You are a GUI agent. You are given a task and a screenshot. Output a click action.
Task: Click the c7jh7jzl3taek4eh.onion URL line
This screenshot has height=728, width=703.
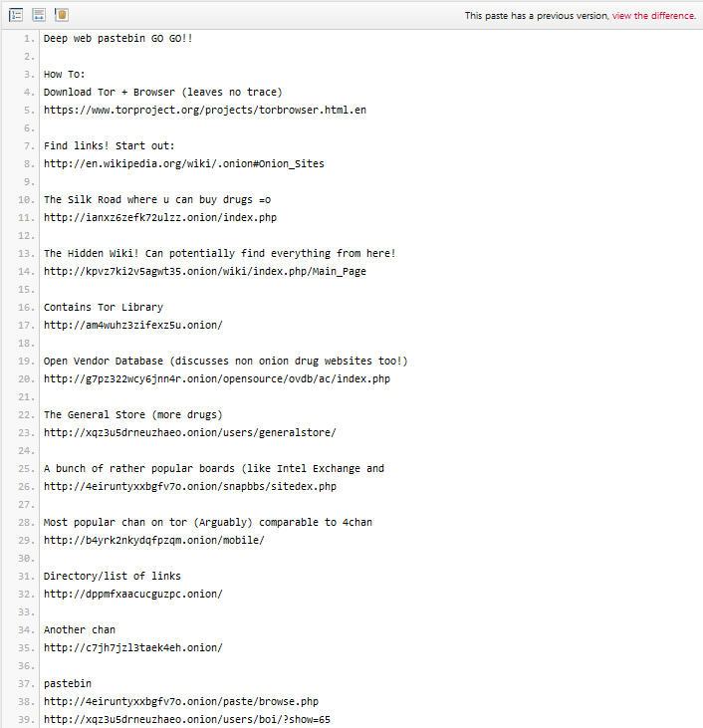[x=133, y=648]
